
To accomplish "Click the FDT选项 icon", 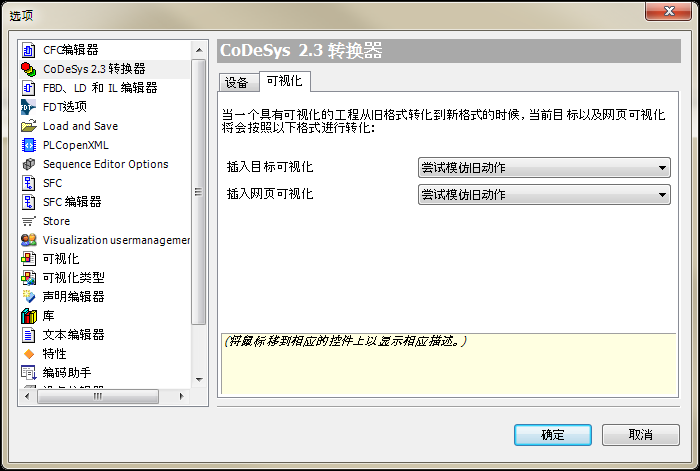I will tap(29, 107).
